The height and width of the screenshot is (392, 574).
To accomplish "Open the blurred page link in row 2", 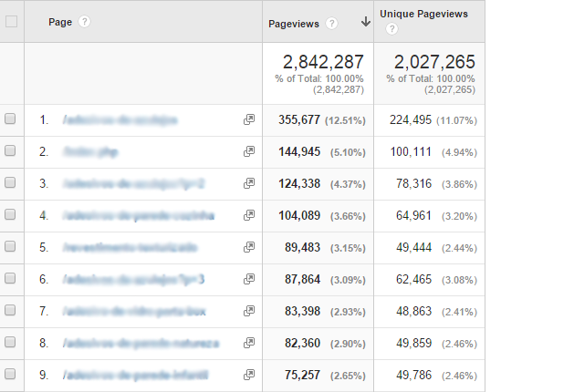I will [90, 151].
